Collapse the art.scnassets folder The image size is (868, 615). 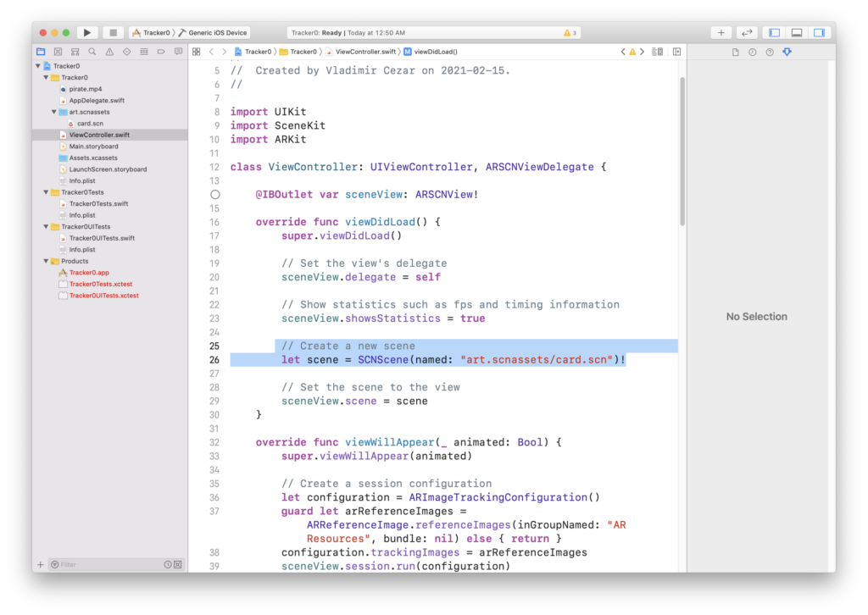53,112
